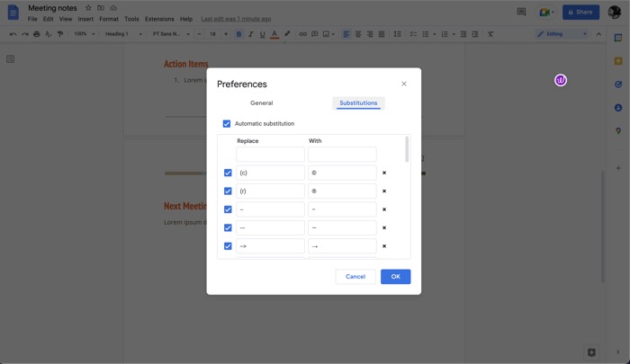Image resolution: width=630 pixels, height=364 pixels.
Task: Expand the image options dropdown arrow
Action: 333,34
